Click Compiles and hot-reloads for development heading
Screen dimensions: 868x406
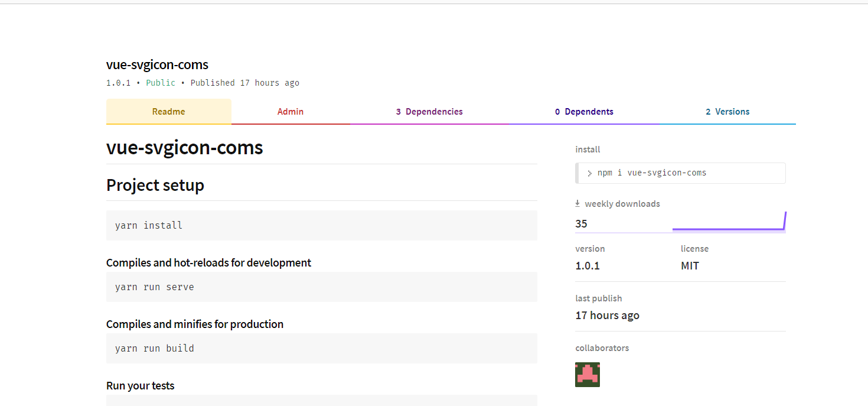coord(208,262)
